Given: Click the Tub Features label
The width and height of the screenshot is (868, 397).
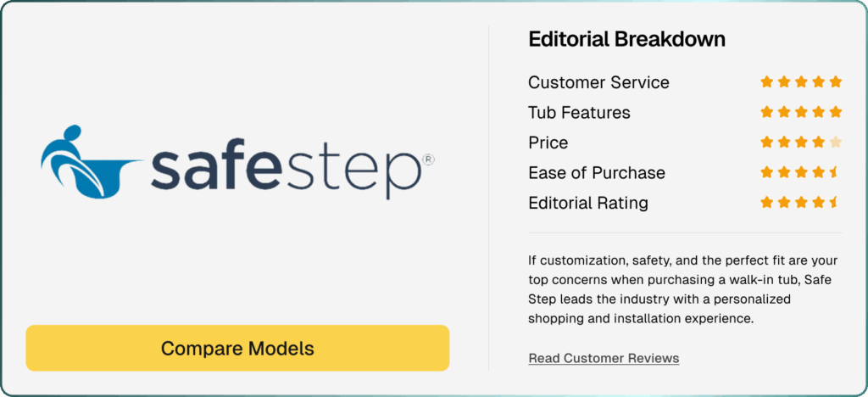Looking at the screenshot, I should (x=579, y=112).
